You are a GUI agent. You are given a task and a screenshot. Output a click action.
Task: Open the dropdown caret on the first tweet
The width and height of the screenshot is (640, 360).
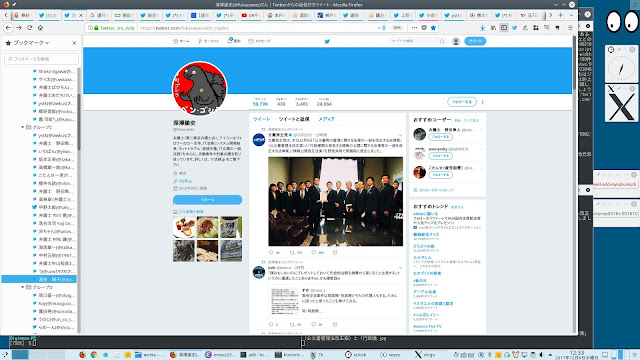(x=400, y=135)
